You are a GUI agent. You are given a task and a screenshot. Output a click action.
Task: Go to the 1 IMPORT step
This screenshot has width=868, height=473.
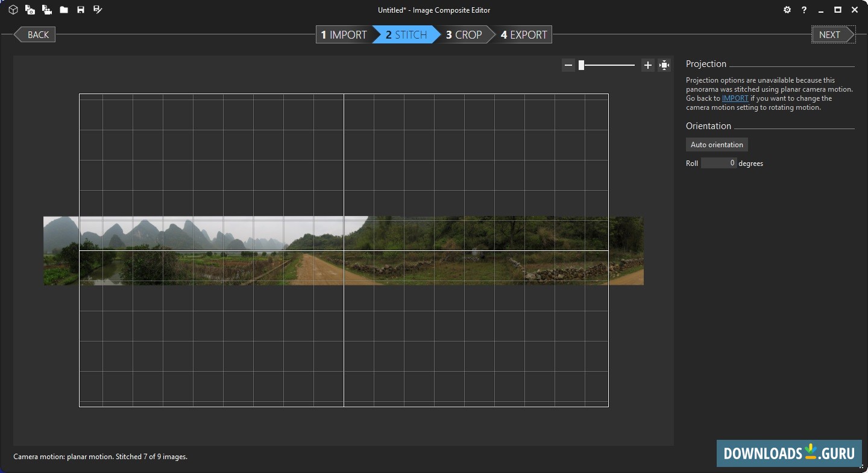click(344, 35)
